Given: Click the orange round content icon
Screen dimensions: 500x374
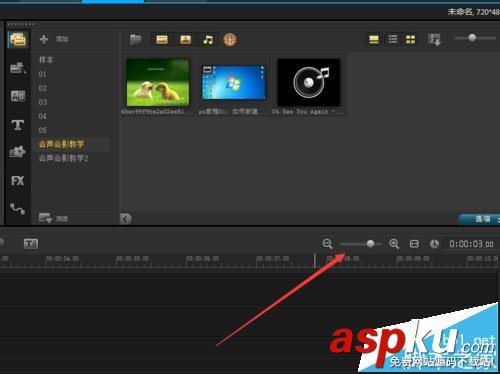Looking at the screenshot, I should click(230, 40).
